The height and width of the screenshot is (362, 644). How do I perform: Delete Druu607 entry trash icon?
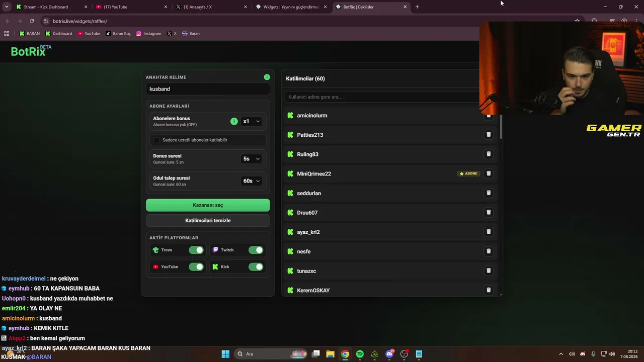[488, 213]
